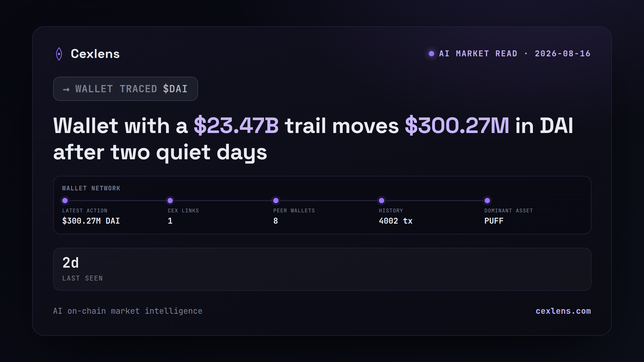Select the History network node dot
644x362 pixels.
click(x=382, y=200)
